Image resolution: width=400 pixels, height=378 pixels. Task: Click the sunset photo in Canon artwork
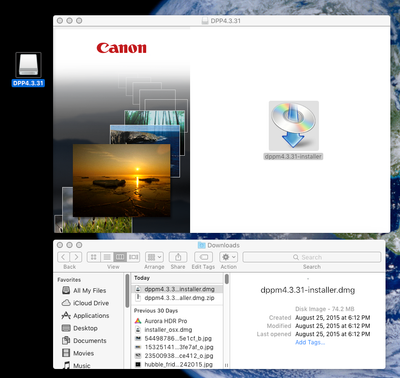(x=122, y=180)
